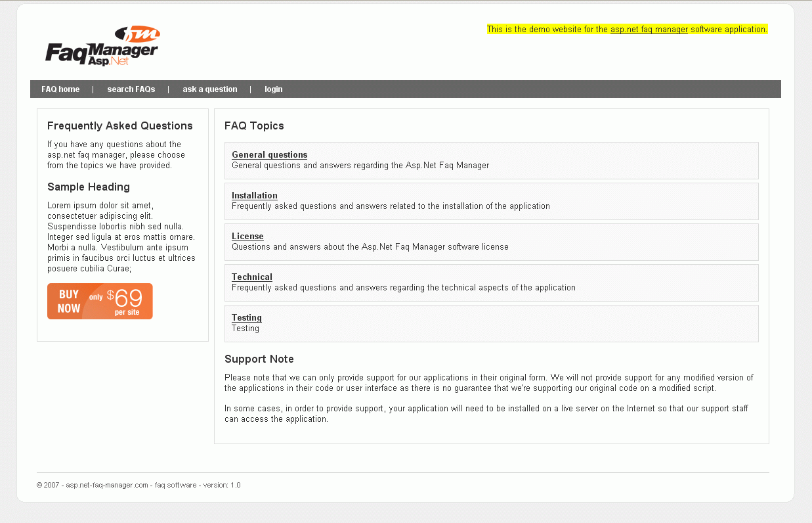Follow the asp.net faq manager link
The image size is (812, 523).
(649, 30)
